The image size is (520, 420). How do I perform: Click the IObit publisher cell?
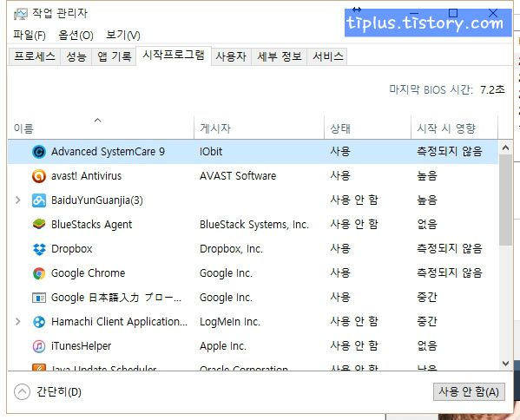[x=211, y=152]
